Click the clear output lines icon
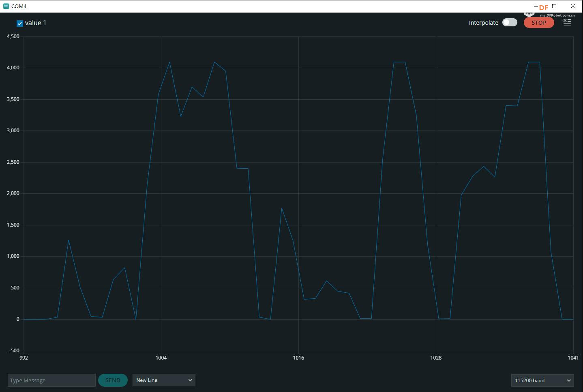The width and height of the screenshot is (583, 392). (567, 22)
